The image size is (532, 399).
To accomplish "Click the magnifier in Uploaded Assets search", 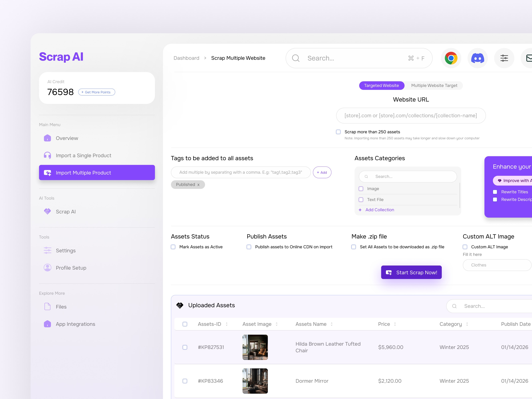I will [454, 306].
